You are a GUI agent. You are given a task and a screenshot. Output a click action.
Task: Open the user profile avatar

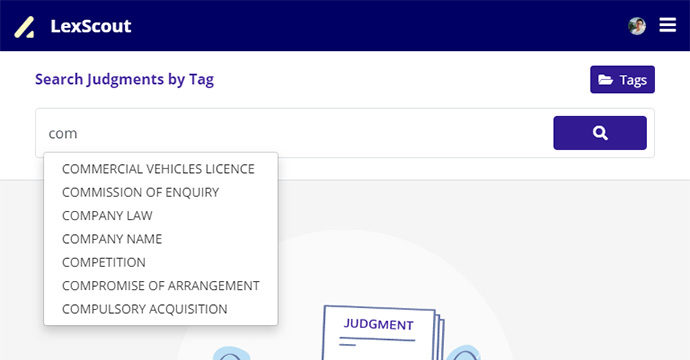pyautogui.click(x=637, y=26)
